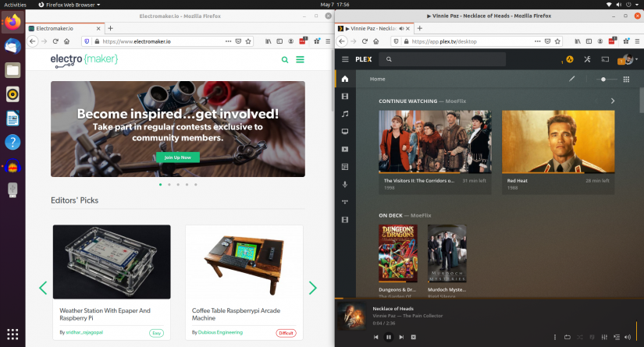Toggle repeat in the Plex player

pyautogui.click(x=568, y=337)
